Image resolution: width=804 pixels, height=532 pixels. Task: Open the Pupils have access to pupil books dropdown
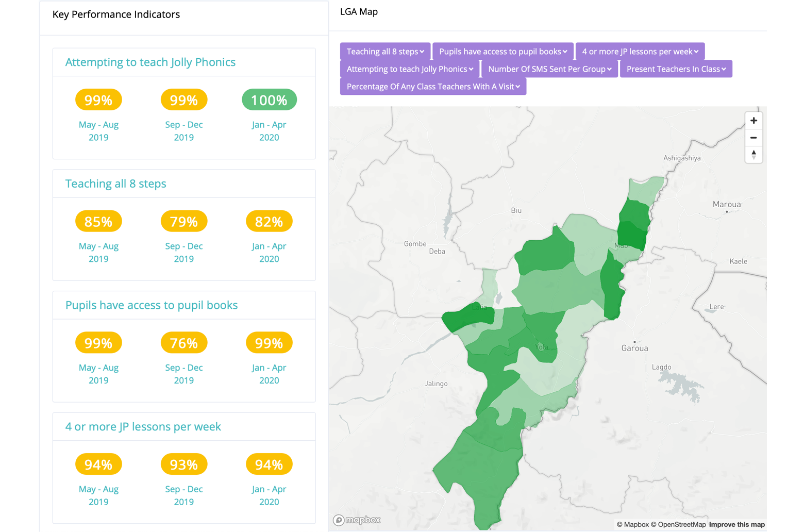coord(503,52)
